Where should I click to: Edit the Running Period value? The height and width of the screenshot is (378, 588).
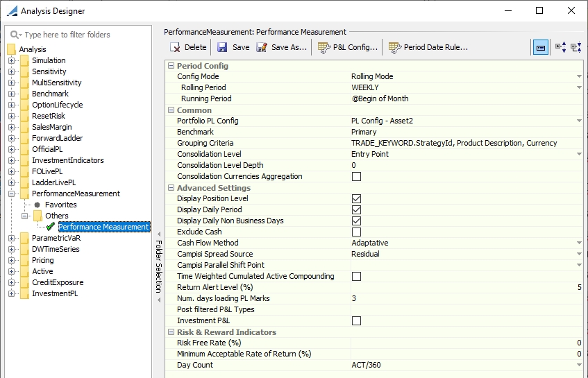[x=467, y=98]
